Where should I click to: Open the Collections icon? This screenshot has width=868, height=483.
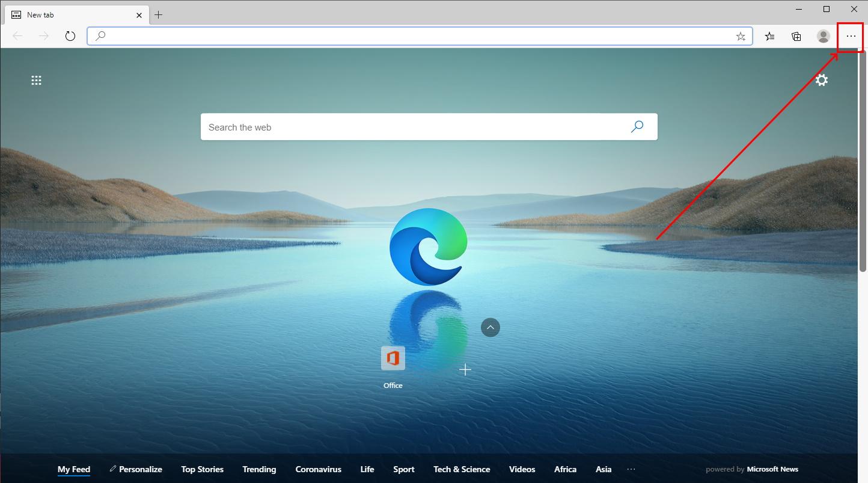796,36
